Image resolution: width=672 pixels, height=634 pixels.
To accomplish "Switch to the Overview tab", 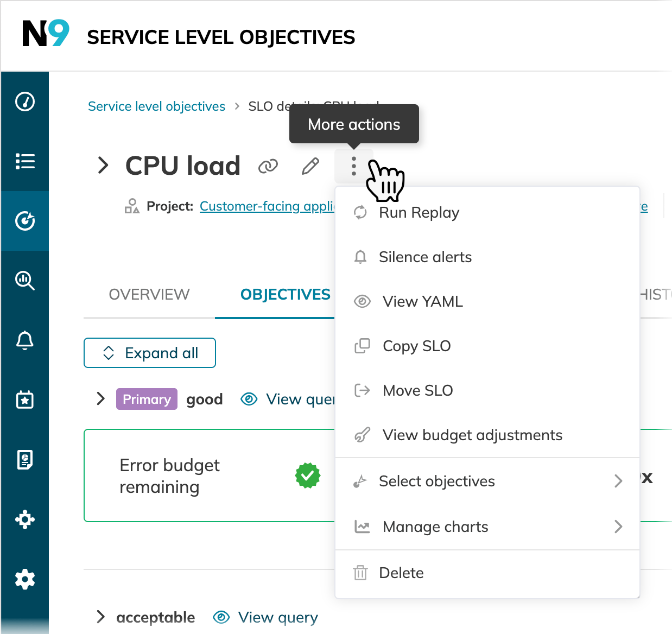I will tap(149, 295).
